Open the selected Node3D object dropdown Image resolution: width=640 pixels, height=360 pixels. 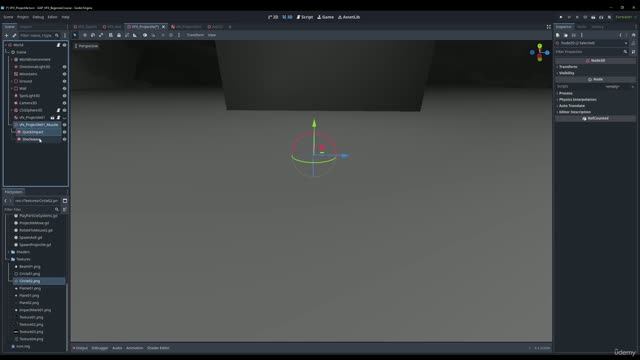(x=592, y=43)
